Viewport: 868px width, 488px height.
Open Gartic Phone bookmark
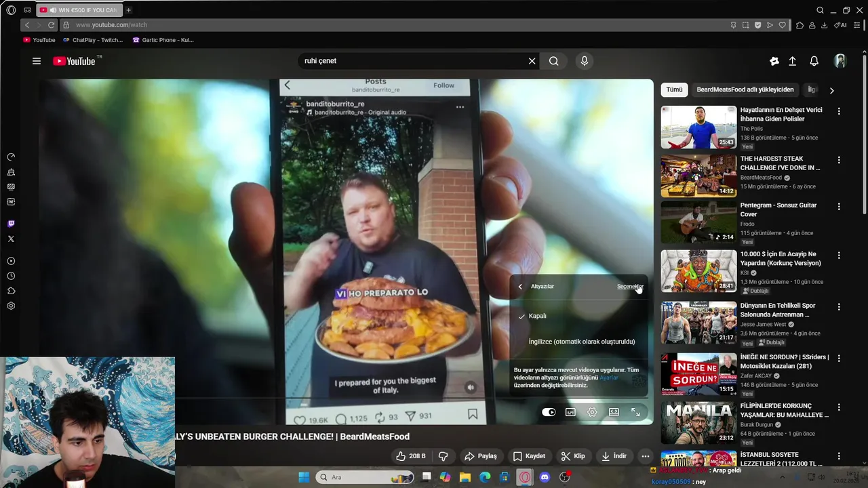[163, 40]
